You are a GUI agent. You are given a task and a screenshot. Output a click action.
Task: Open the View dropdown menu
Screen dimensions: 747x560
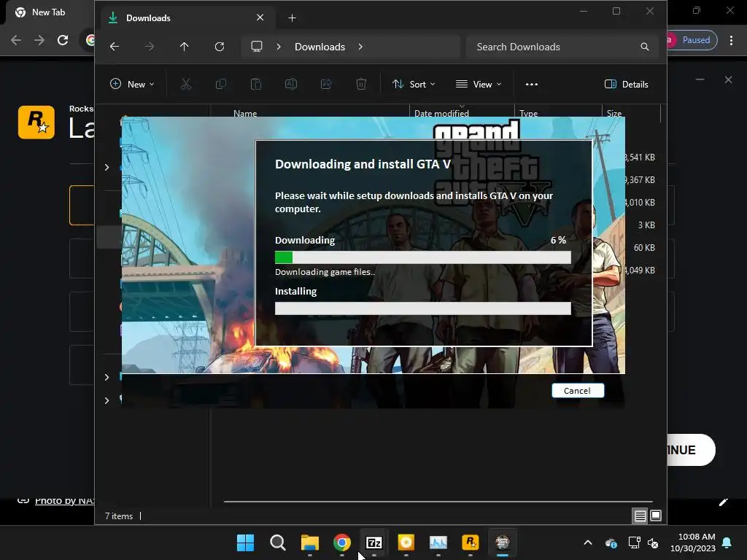click(x=479, y=85)
